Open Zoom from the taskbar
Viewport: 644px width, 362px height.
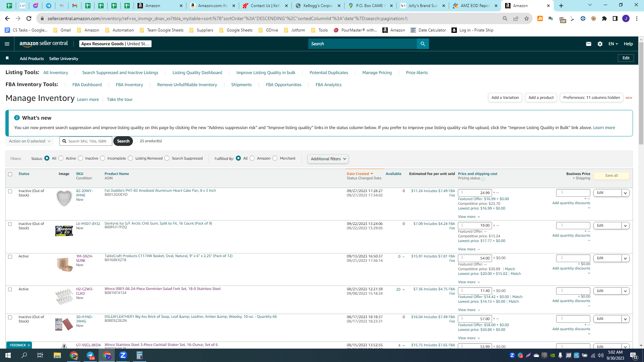(x=123, y=355)
